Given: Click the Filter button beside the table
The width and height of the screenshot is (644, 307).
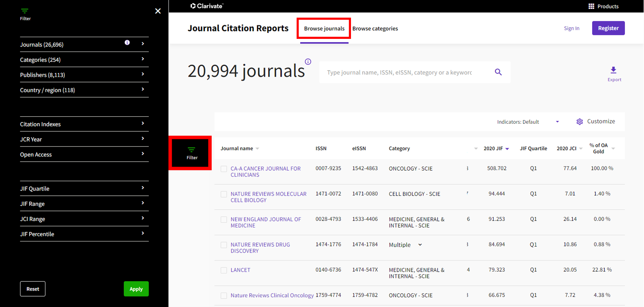Looking at the screenshot, I should coord(192,153).
